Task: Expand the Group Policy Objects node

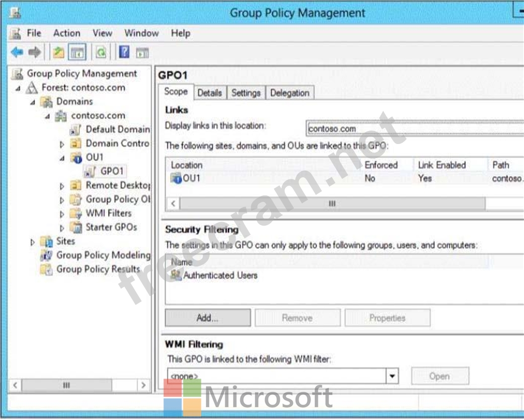Action: 62,200
